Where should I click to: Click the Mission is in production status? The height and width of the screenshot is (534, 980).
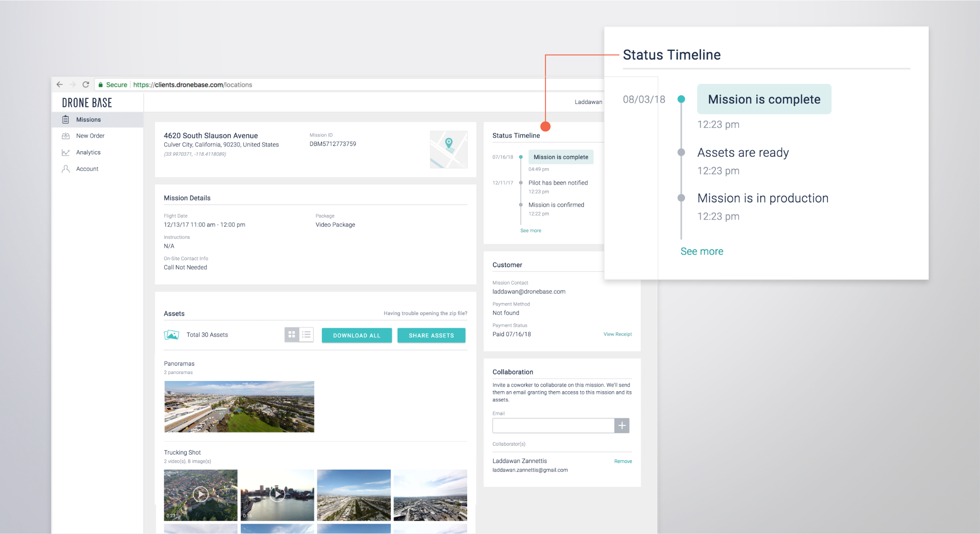(763, 198)
